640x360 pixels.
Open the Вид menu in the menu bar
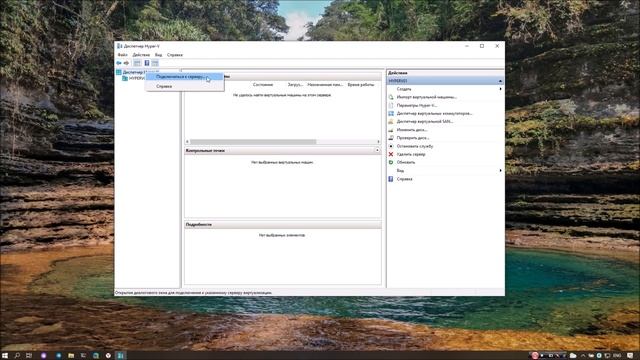[158, 55]
